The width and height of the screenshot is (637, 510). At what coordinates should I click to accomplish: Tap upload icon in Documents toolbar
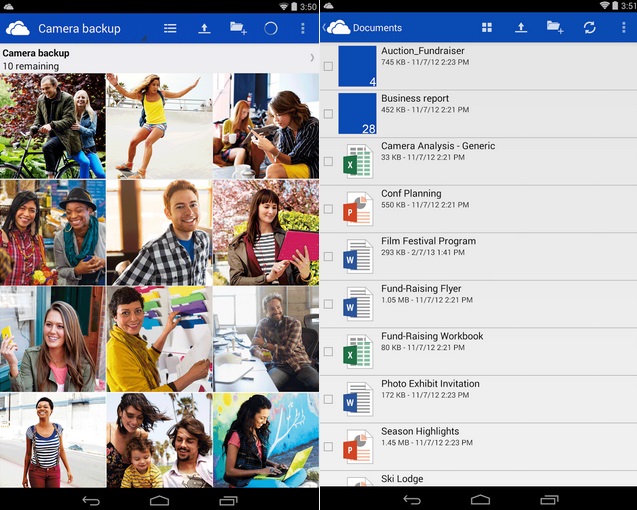pos(521,28)
